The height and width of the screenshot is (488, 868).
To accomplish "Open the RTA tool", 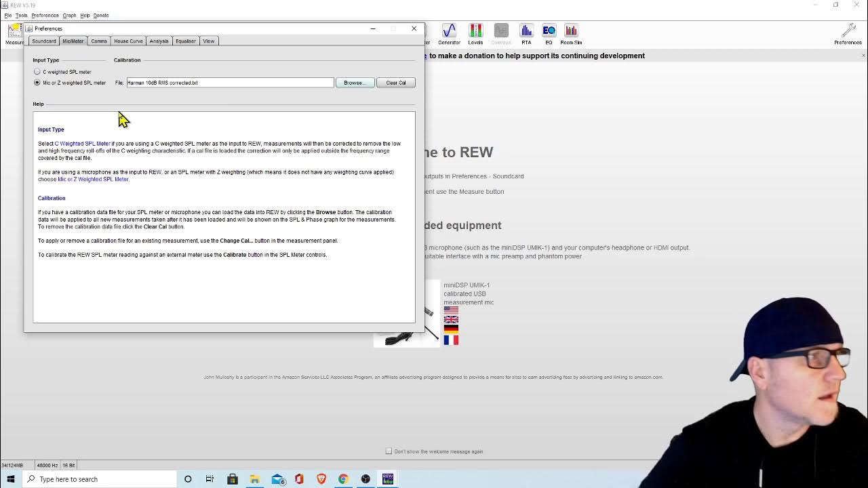I will (x=526, y=34).
